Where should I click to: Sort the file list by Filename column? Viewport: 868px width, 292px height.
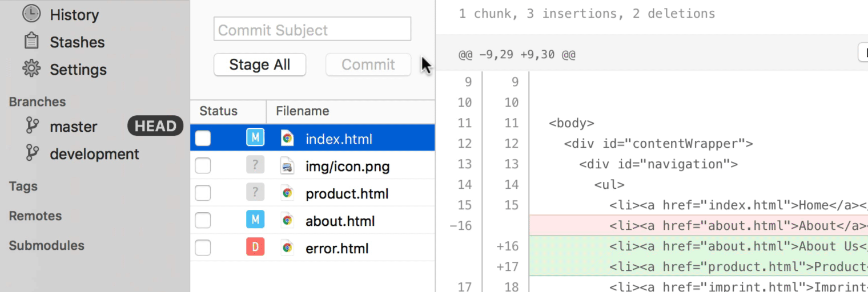(302, 111)
